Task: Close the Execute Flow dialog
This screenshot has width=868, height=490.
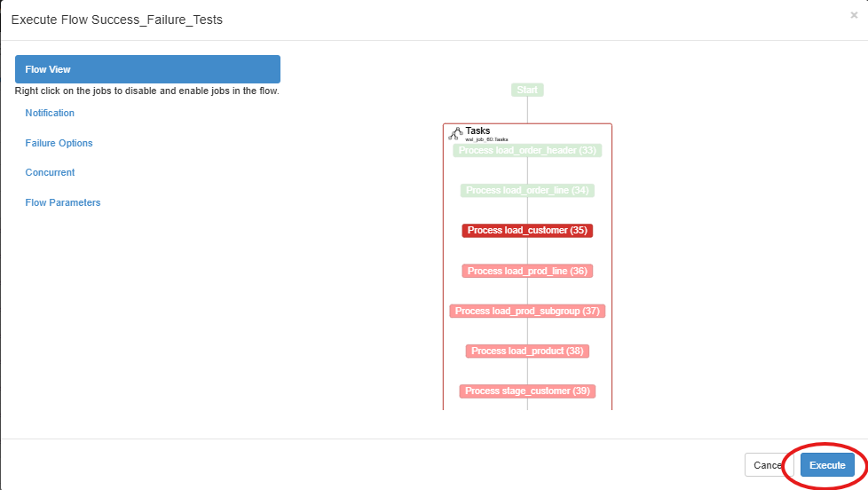Action: pos(854,15)
